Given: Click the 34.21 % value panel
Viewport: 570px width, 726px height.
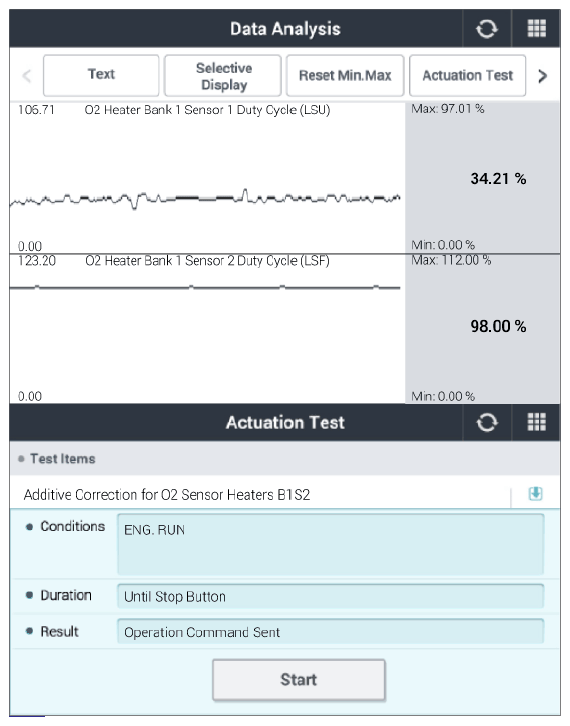Looking at the screenshot, I should [x=482, y=178].
